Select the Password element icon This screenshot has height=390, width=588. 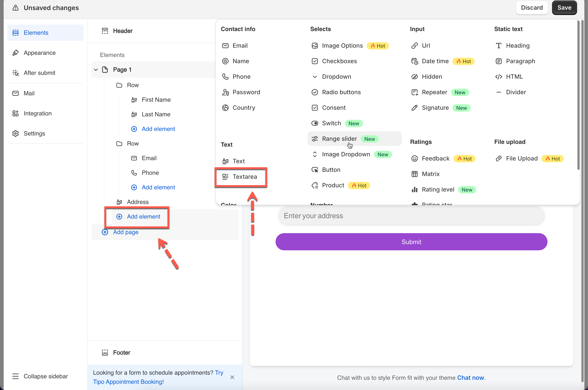click(x=225, y=92)
